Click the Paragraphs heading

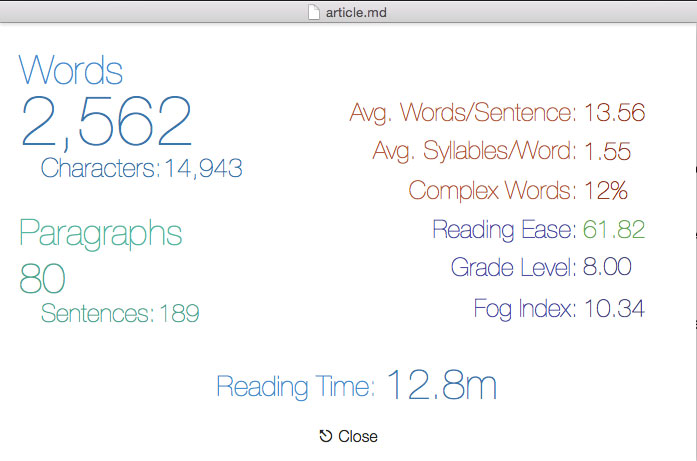100,233
